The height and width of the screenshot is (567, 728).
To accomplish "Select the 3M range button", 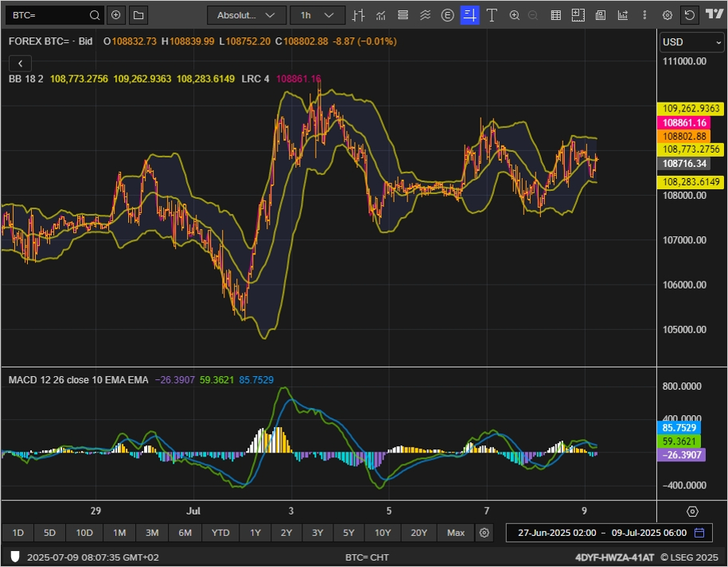I will [x=152, y=533].
